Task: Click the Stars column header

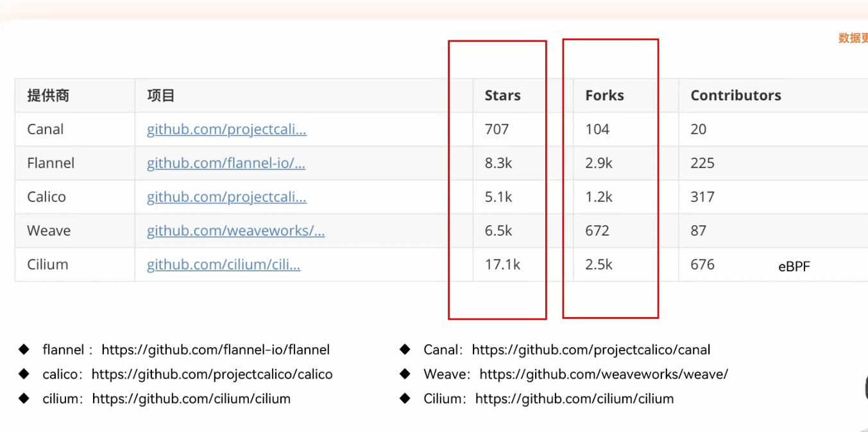Action: (x=502, y=96)
